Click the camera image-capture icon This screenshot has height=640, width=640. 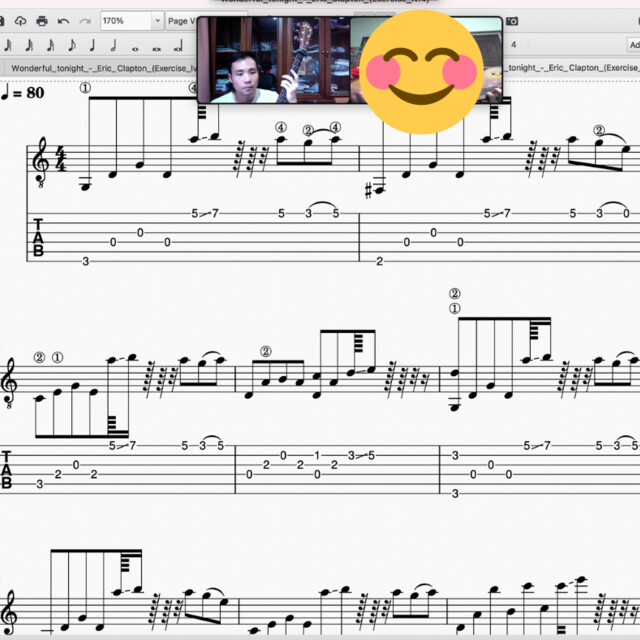(x=512, y=21)
